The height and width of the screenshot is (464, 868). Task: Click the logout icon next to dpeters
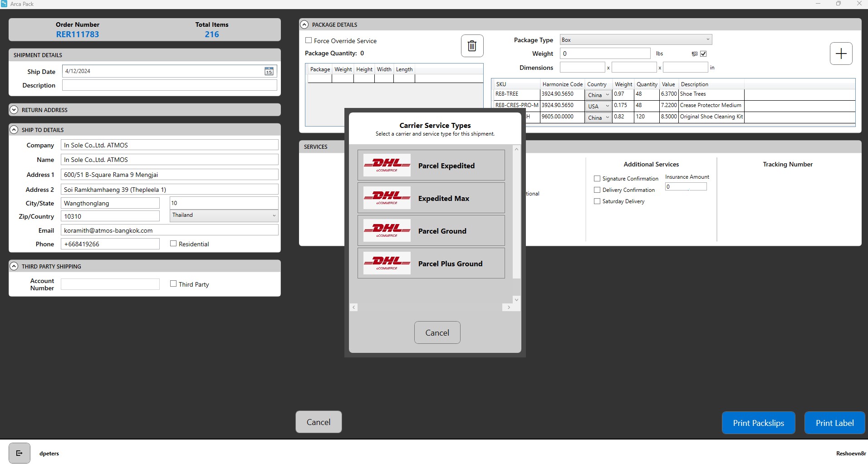tap(20, 453)
